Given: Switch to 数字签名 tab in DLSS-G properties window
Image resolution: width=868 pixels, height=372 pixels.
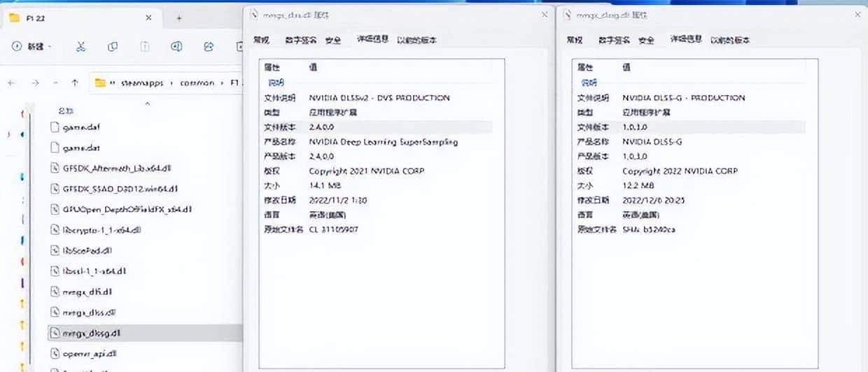Looking at the screenshot, I should point(615,41).
